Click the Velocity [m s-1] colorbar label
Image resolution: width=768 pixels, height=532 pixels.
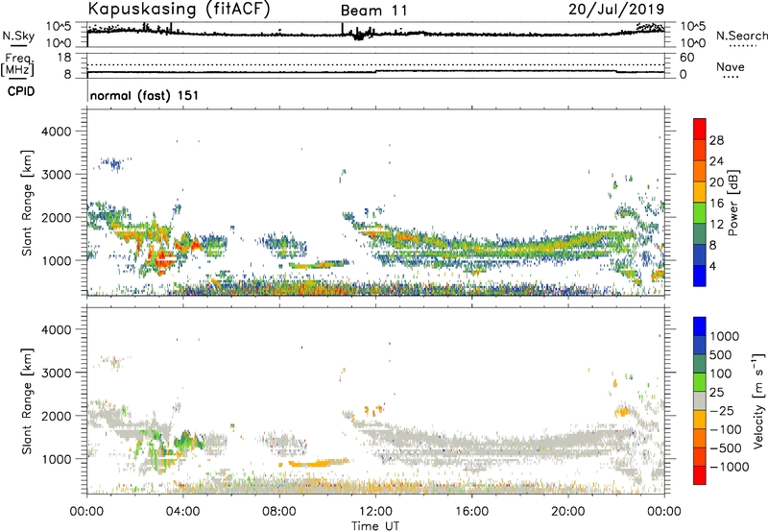point(758,400)
